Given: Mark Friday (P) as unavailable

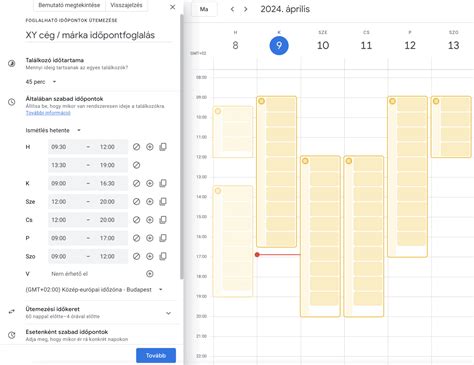Looking at the screenshot, I should coord(136,238).
